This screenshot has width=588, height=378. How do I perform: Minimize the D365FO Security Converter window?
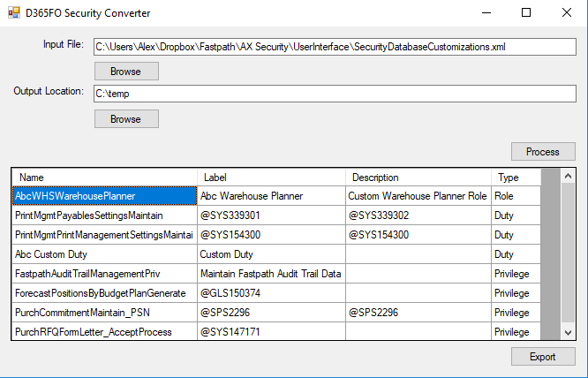pyautogui.click(x=486, y=12)
